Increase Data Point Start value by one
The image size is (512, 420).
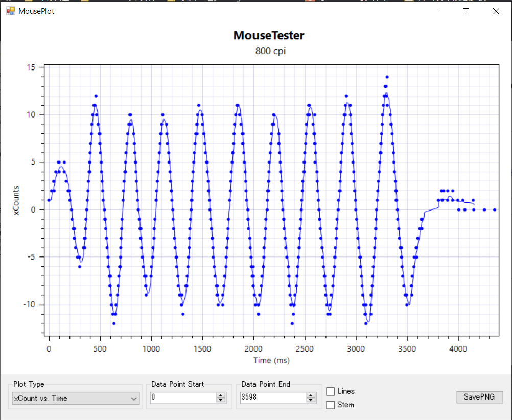tap(221, 395)
